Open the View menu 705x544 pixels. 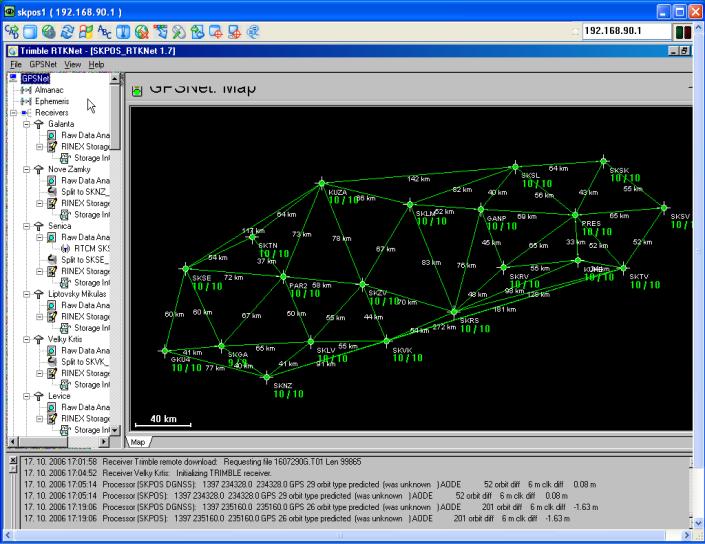[x=72, y=64]
